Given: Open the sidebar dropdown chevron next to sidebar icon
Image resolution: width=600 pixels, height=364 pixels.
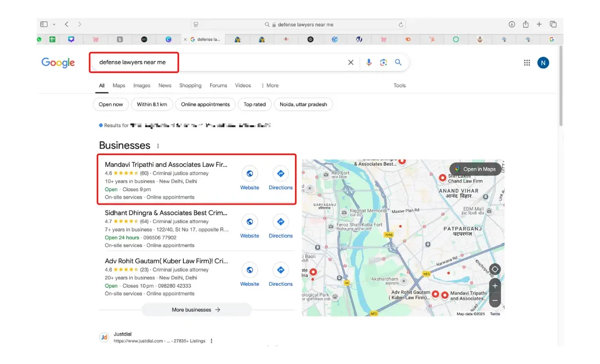Looking at the screenshot, I should click(54, 24).
